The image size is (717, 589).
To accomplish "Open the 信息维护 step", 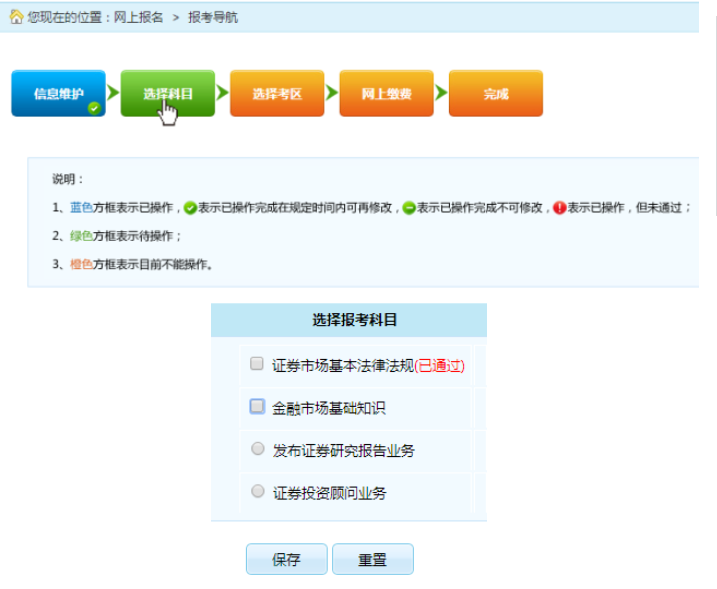I will point(58,93).
